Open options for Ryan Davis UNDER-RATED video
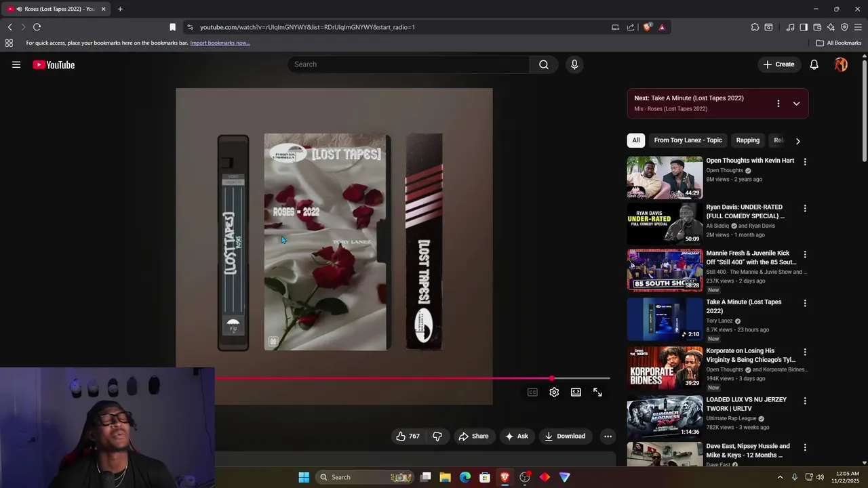868x488 pixels. [x=805, y=208]
